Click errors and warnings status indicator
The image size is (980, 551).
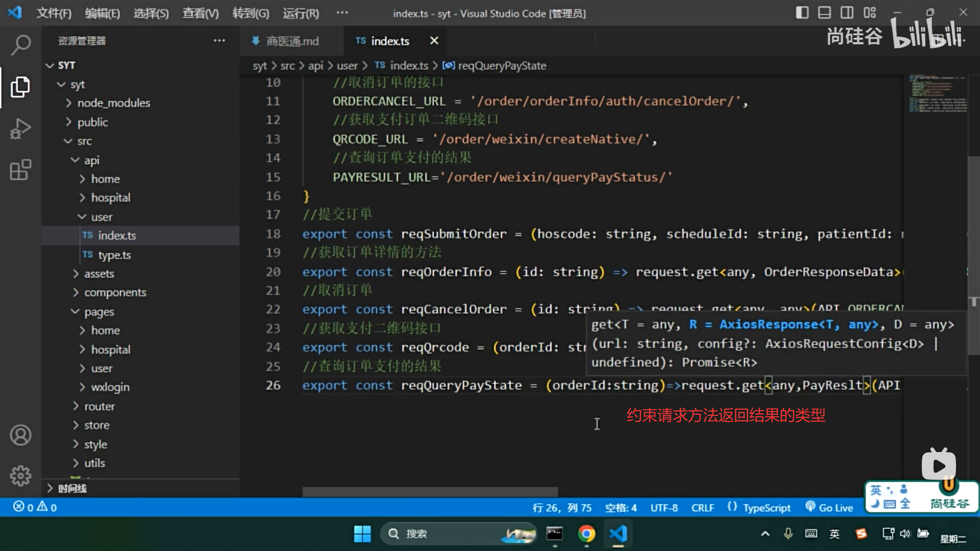(x=35, y=507)
